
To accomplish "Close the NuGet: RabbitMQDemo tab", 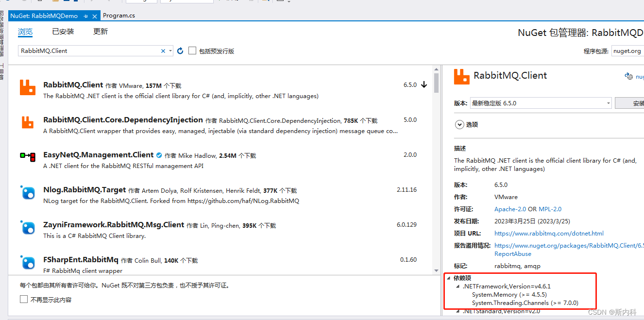I will (x=94, y=16).
